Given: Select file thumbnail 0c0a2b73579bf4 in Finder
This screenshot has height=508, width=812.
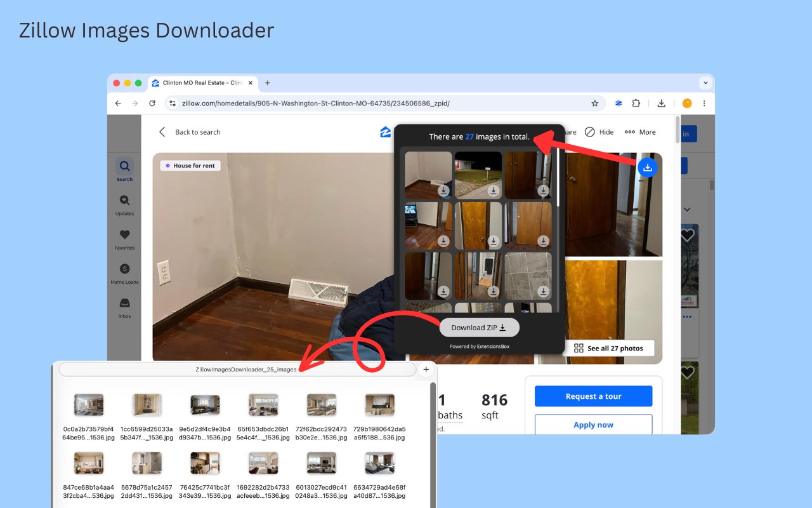Looking at the screenshot, I should [x=89, y=404].
